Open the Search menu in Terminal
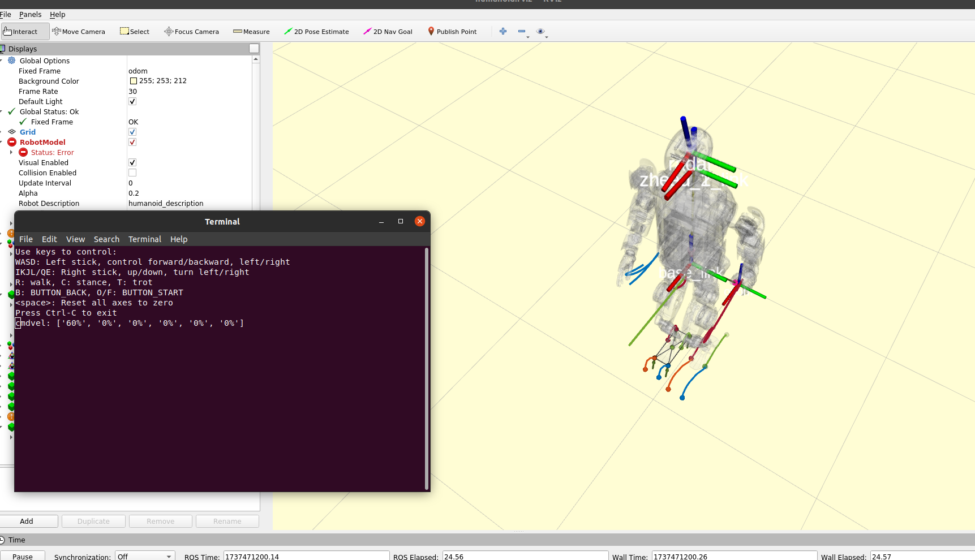Image resolution: width=975 pixels, height=560 pixels. [106, 239]
